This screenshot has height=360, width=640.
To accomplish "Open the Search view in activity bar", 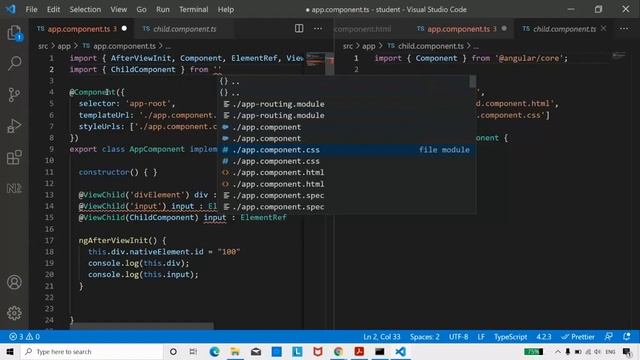I will click(x=14, y=63).
